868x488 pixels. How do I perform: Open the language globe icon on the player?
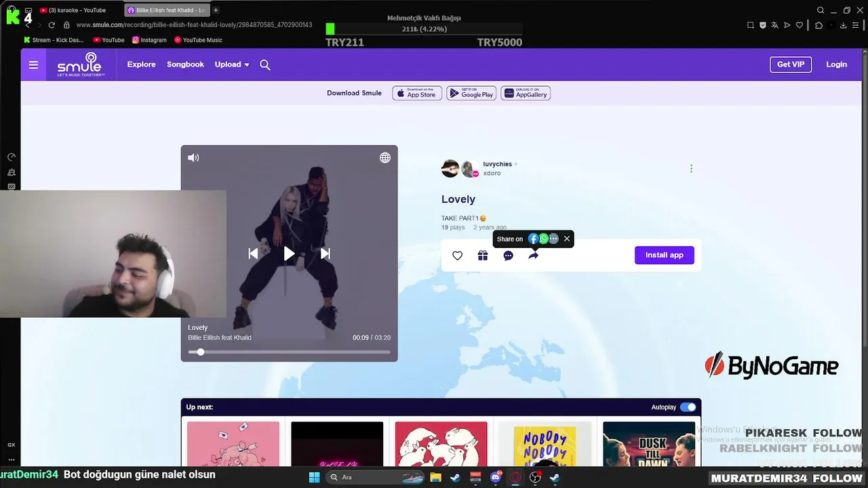(x=385, y=158)
